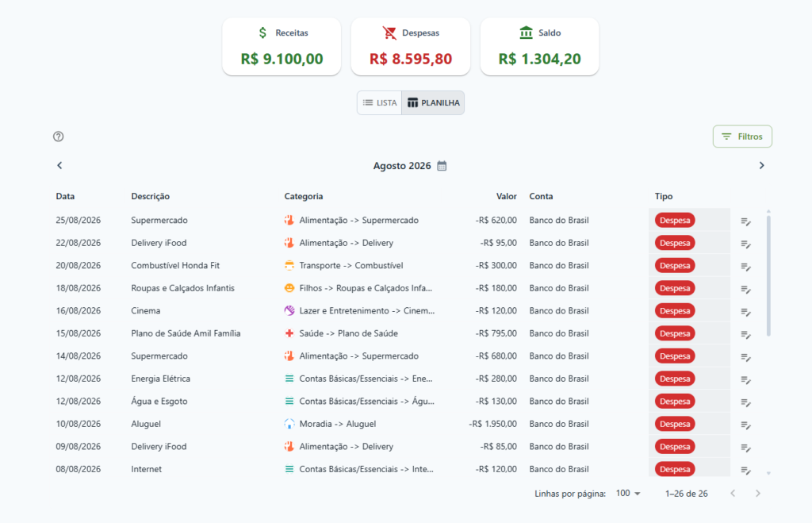The image size is (812, 523).
Task: Sort by the Valor column header
Action: pyautogui.click(x=507, y=197)
